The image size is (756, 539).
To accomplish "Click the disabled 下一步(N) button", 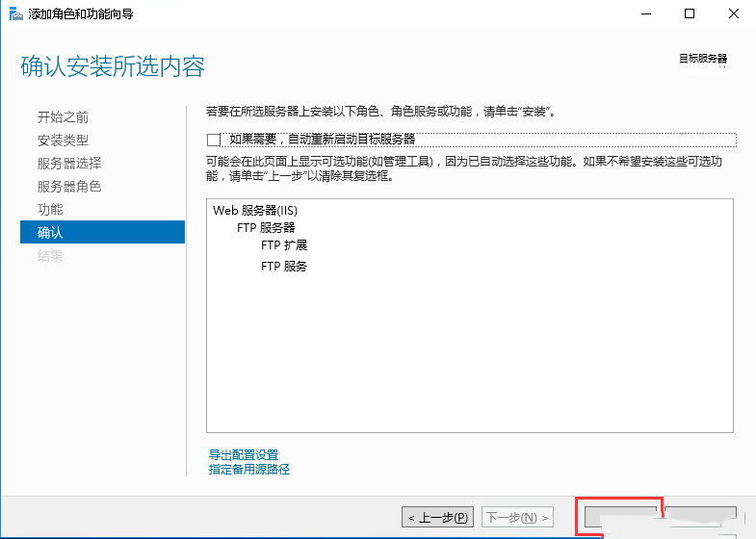I will (x=517, y=517).
